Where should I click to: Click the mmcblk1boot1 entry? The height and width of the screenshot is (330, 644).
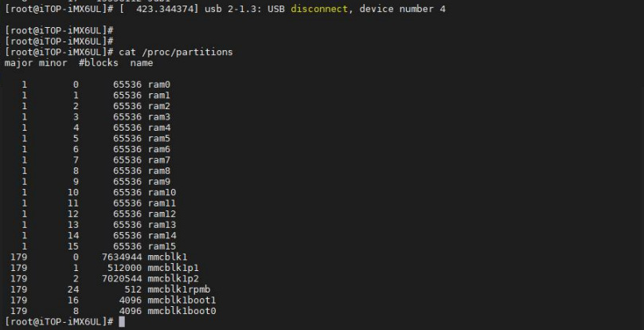pos(182,300)
